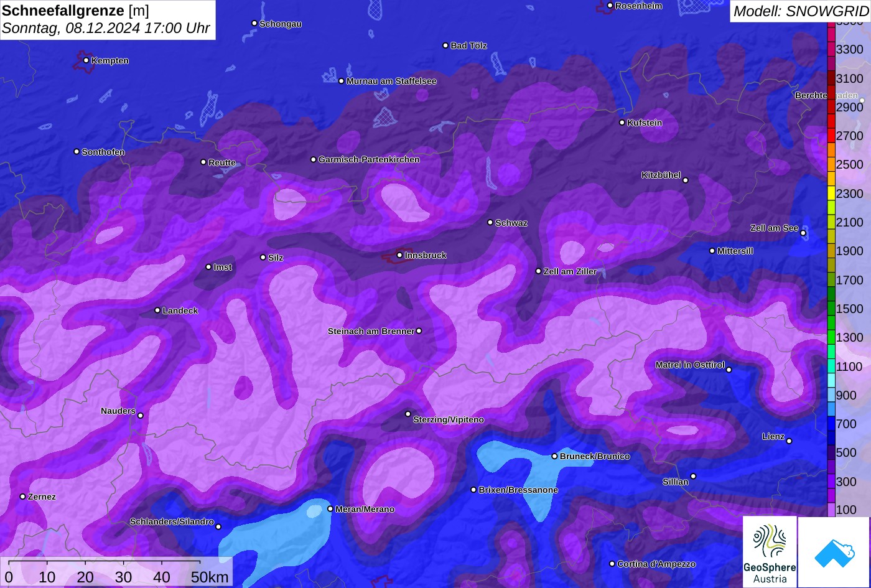
Task: Select the Zell am Ziller label
Action: [570, 271]
